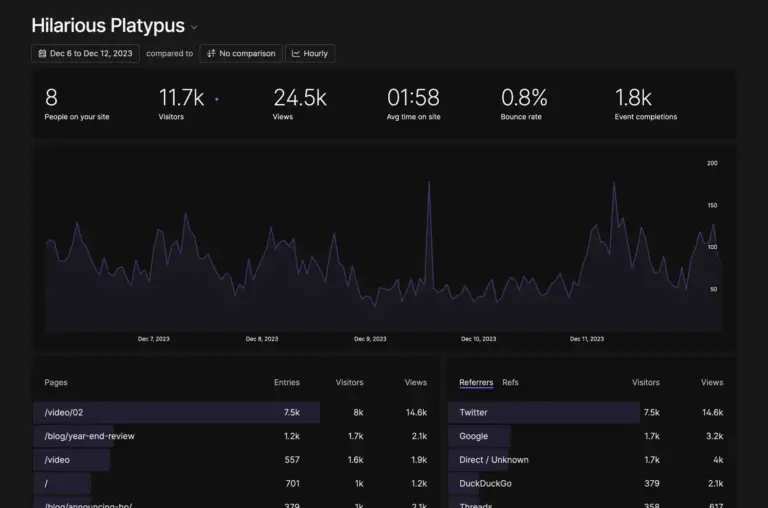Viewport: 768px width, 508px height.
Task: Filter by the Google referrer
Action: (x=474, y=436)
